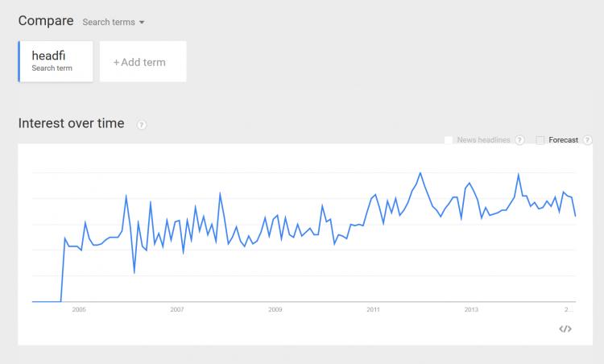Image resolution: width=604 pixels, height=364 pixels.
Task: Click the 2005 label on the time axis
Action: [x=79, y=309]
